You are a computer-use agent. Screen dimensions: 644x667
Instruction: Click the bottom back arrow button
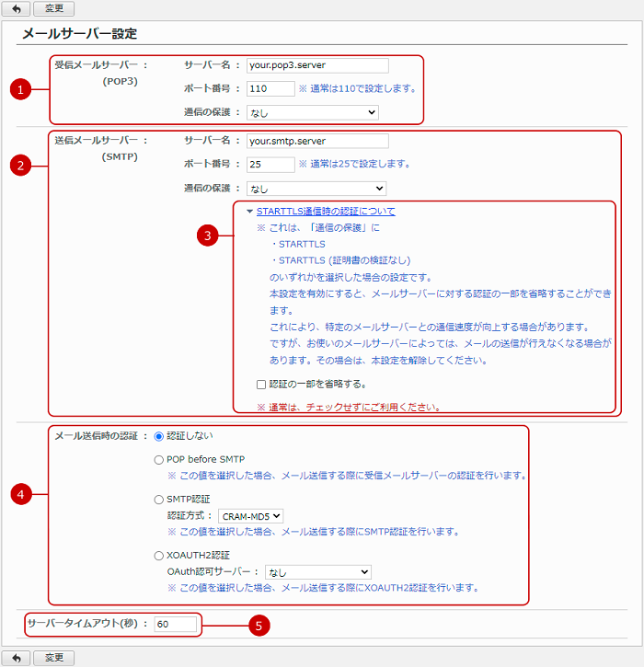tap(17, 658)
